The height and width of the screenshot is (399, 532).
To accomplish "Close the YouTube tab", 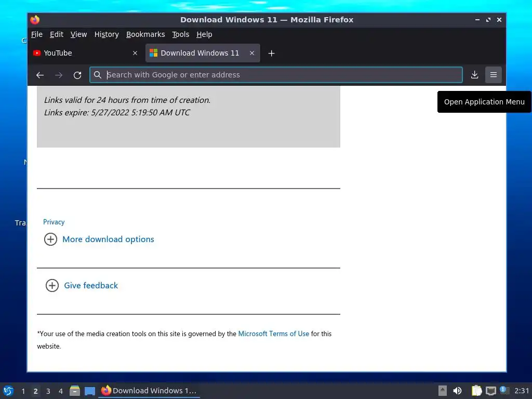I will 135,53.
